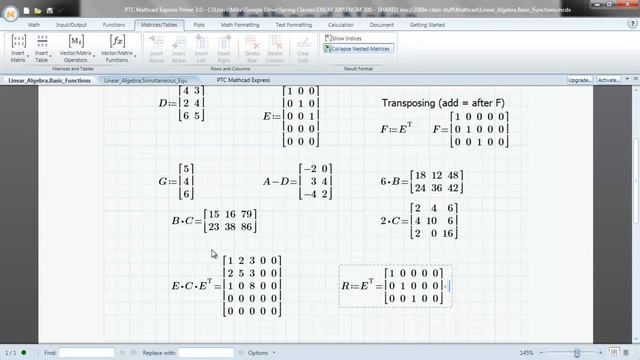The width and height of the screenshot is (640, 360).
Task: Click the 145% zoom percentage text
Action: tap(527, 353)
